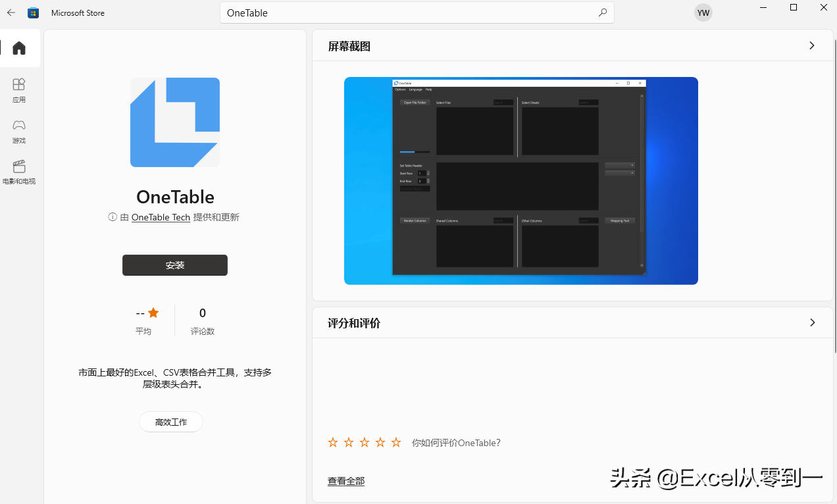Viewport: 837px width, 504px height.
Task: Click the info icon beside publisher
Action: pyautogui.click(x=113, y=217)
